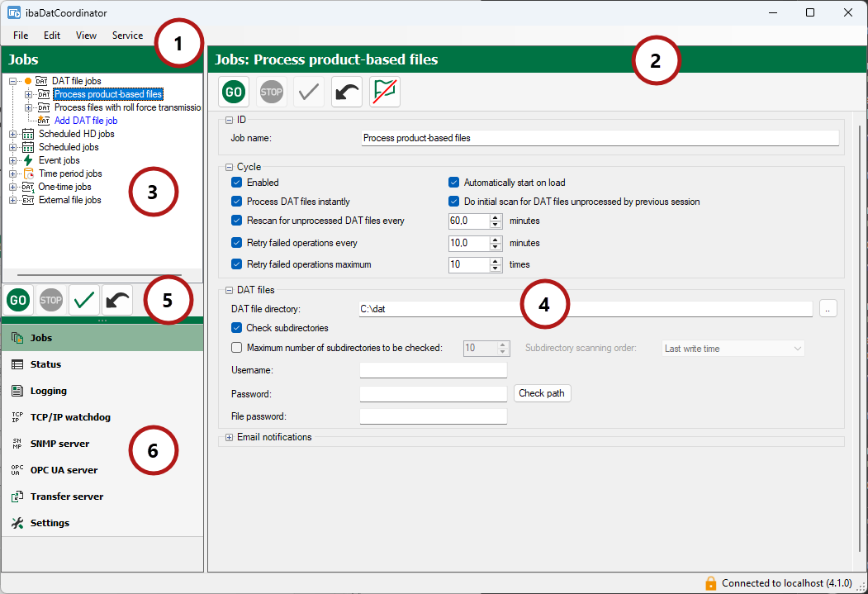Click the browse button next to DAT file directory
Screen dimensions: 868x594
click(828, 309)
